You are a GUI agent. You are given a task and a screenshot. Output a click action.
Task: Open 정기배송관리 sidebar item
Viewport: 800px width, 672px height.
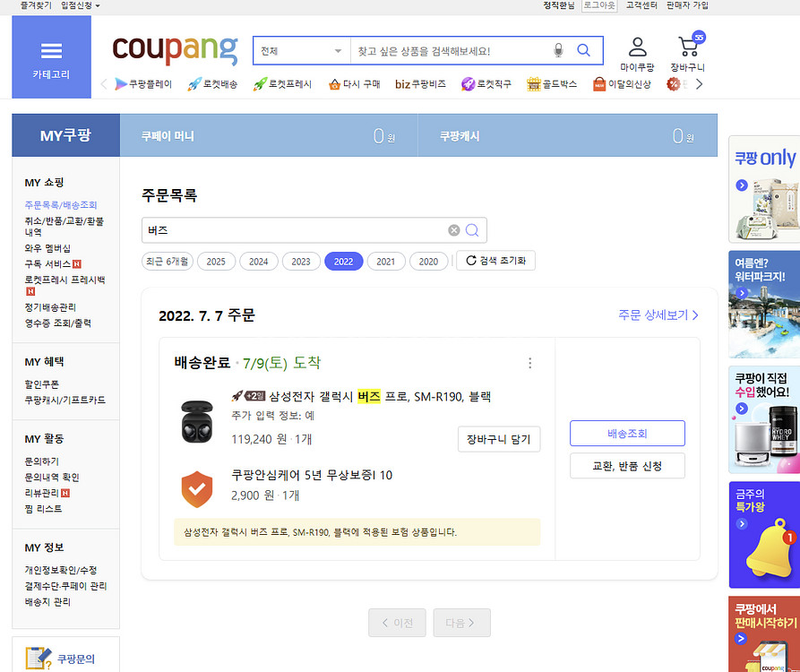tap(50, 307)
